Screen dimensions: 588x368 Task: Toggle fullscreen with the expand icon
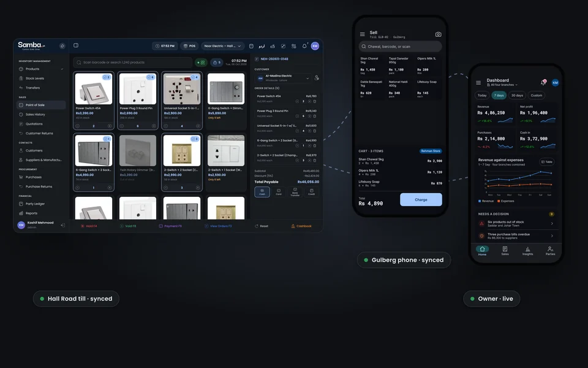pyautogui.click(x=283, y=46)
